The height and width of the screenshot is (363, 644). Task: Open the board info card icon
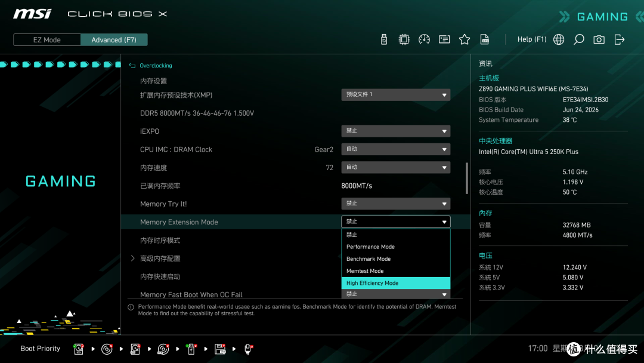(444, 39)
